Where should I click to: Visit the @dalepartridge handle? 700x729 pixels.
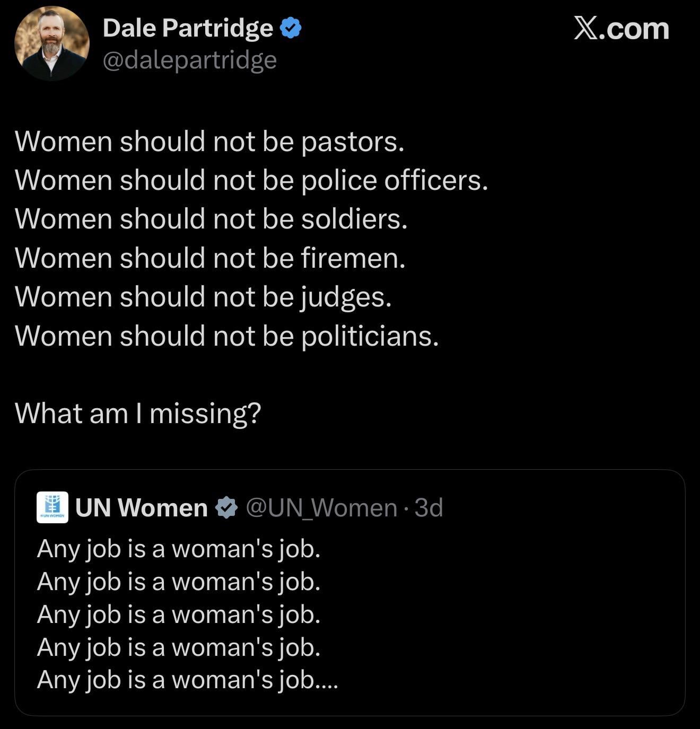(x=189, y=60)
